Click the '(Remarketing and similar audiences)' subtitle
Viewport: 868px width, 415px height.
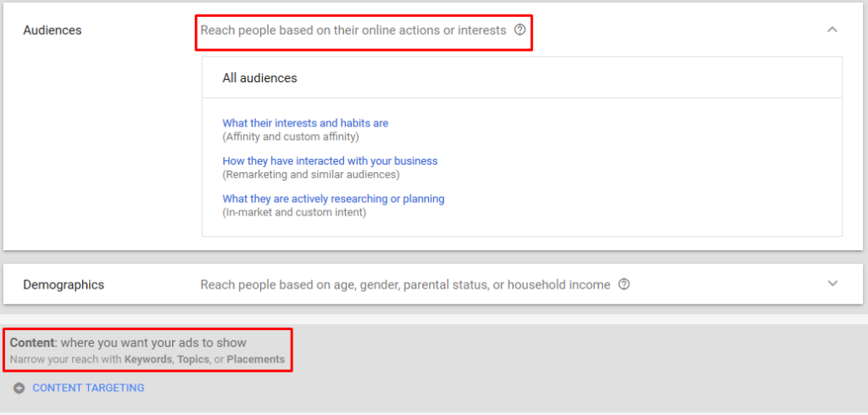(311, 175)
